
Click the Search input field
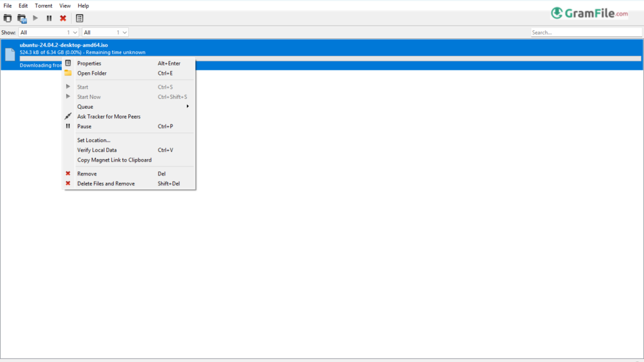click(585, 32)
